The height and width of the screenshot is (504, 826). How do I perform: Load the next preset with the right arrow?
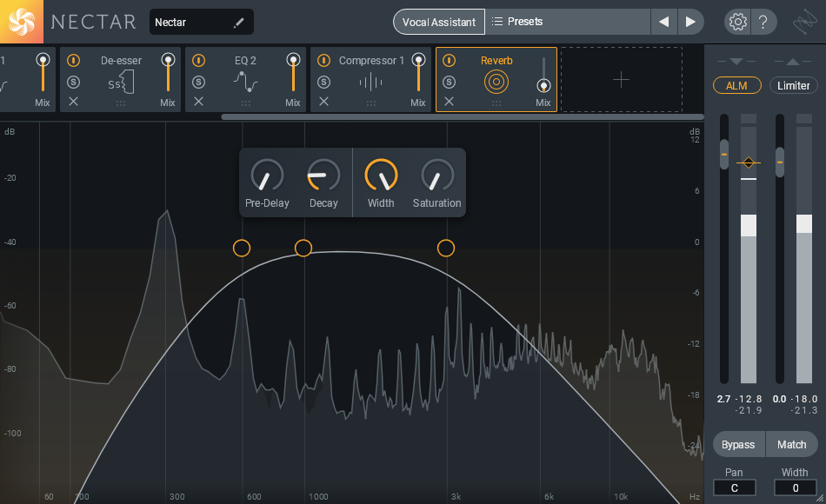pos(690,22)
